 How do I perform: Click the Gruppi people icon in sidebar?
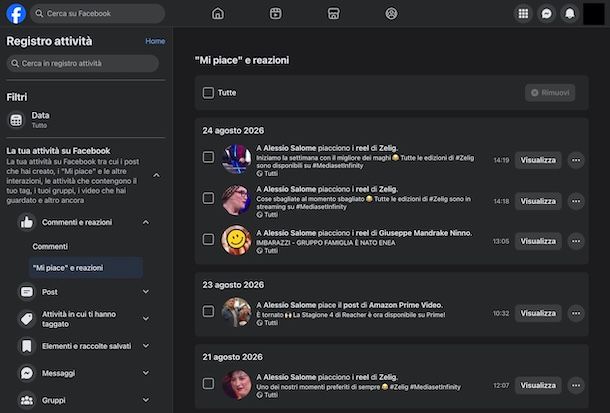pos(26,400)
